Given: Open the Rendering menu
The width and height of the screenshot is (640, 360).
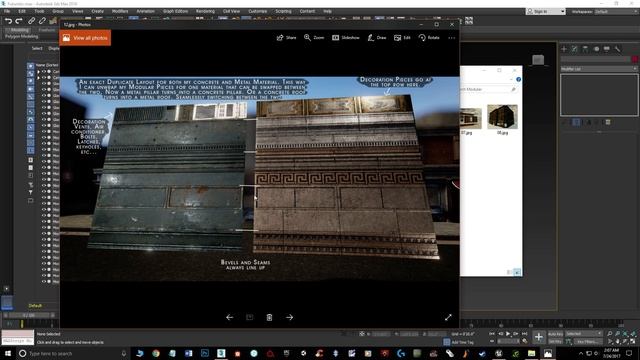Looking at the screenshot, I should point(205,11).
